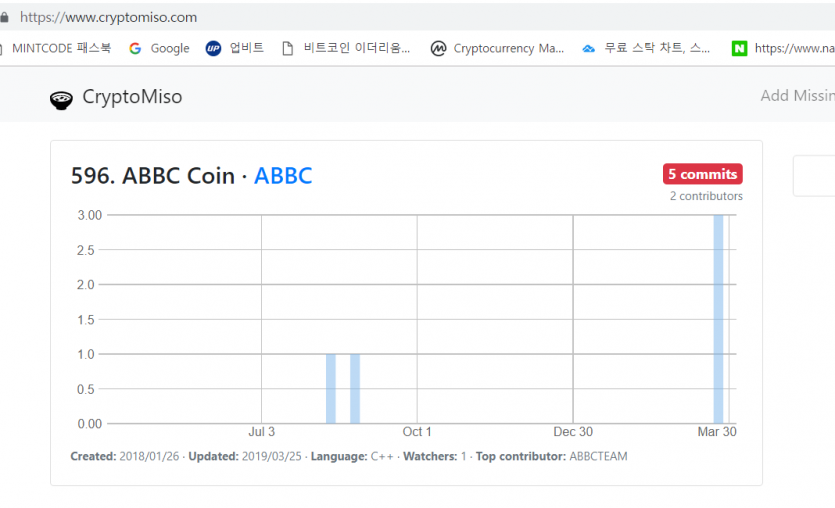Select the 1.0 y-axis label
This screenshot has height=508, width=835.
[x=86, y=354]
